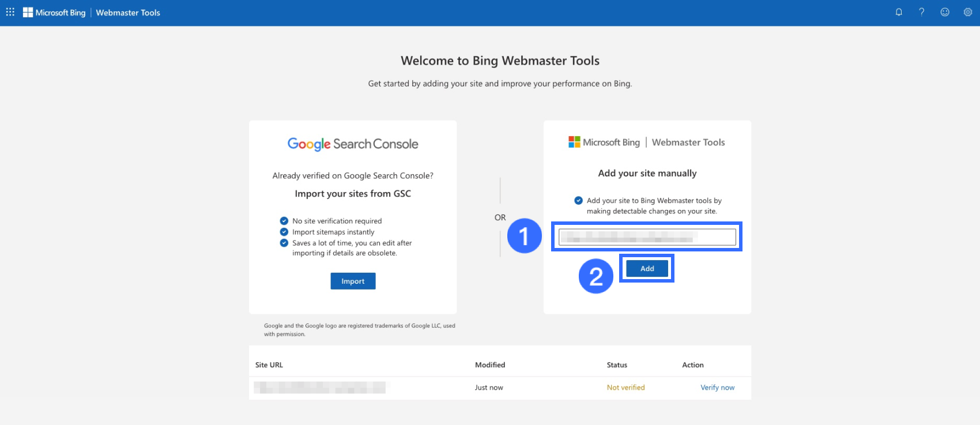Image resolution: width=980 pixels, height=425 pixels.
Task: Open the app launcher grid icon
Action: (x=10, y=12)
